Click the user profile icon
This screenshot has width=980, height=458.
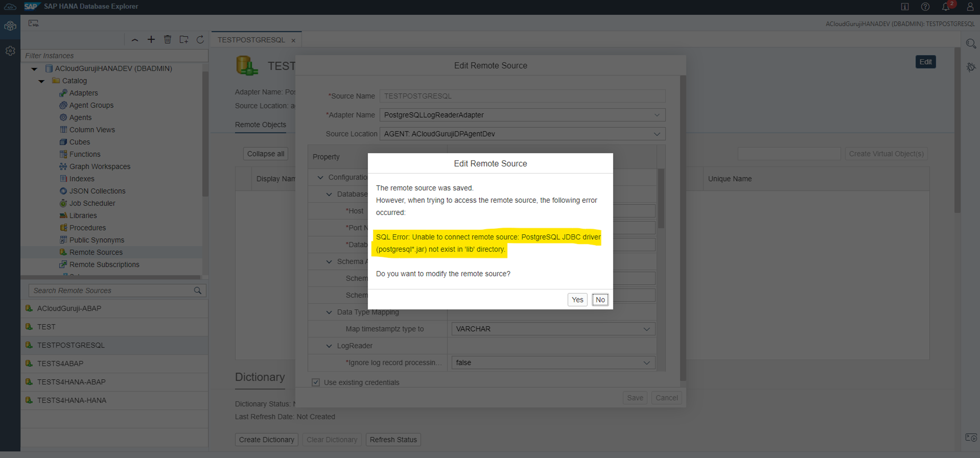coord(970,6)
